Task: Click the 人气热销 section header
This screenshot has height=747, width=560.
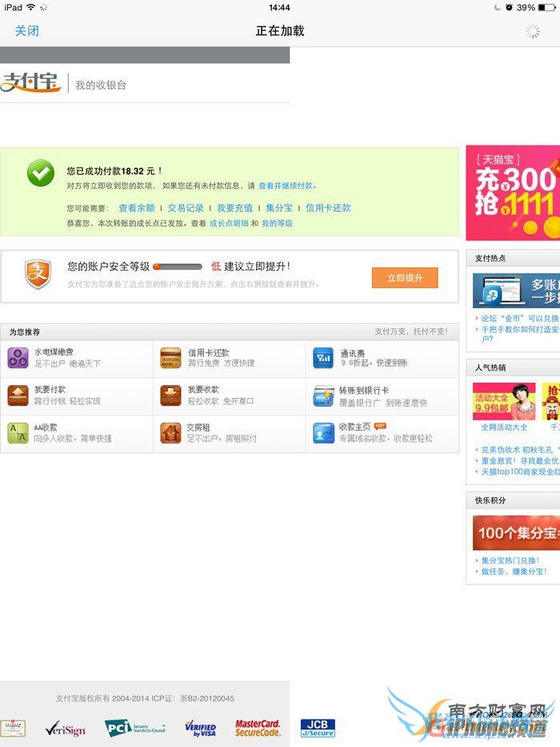Action: click(490, 367)
